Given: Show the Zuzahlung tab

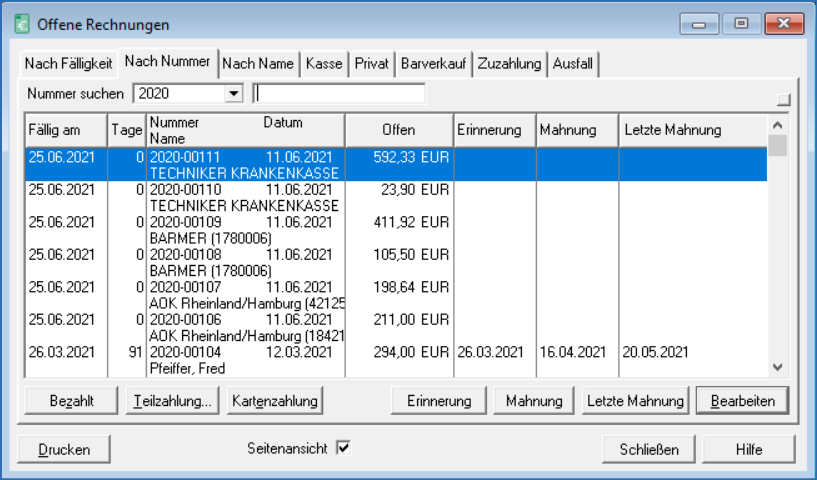Looking at the screenshot, I should [509, 64].
